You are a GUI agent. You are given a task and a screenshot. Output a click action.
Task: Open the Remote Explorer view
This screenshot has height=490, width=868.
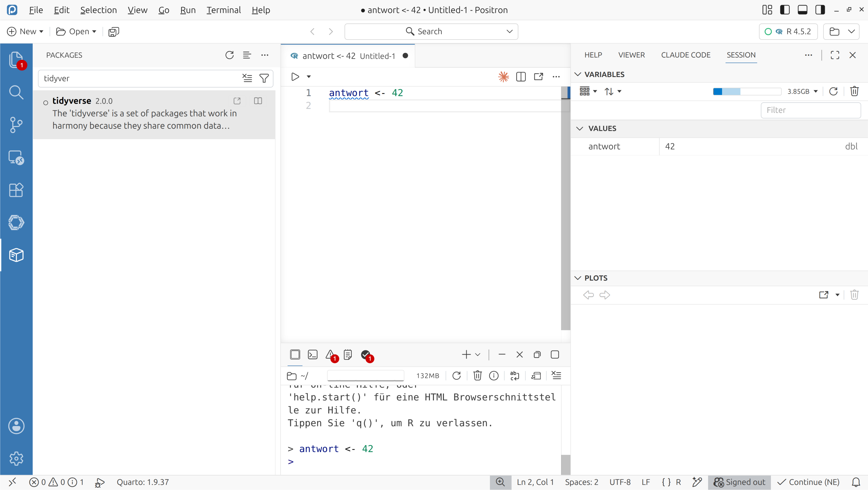point(16,157)
